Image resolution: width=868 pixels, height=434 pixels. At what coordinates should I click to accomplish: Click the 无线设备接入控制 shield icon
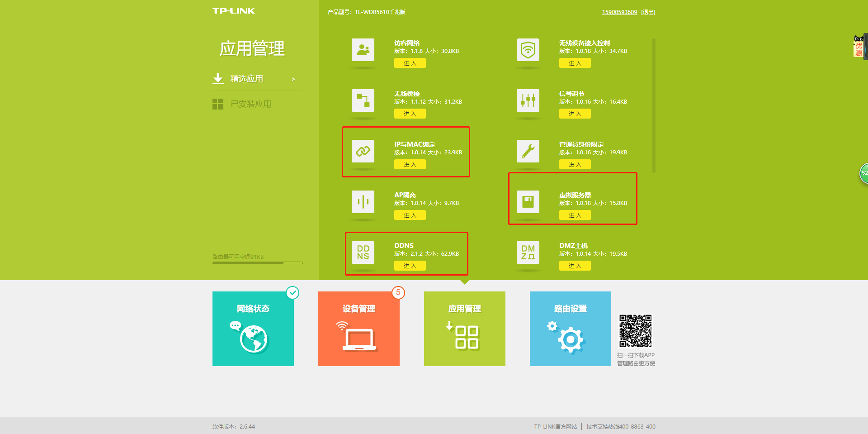(x=528, y=50)
